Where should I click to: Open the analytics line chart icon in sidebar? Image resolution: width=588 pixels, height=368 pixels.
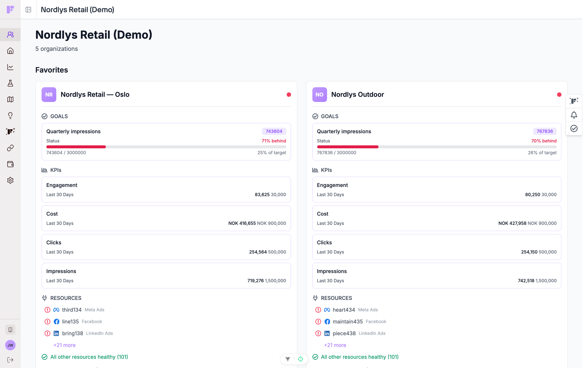(x=10, y=67)
